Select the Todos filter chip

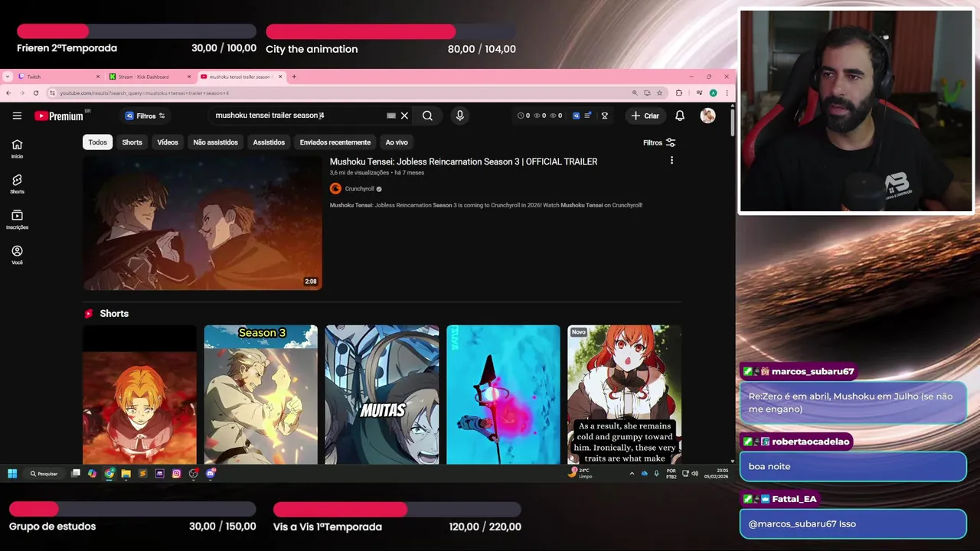pos(97,142)
